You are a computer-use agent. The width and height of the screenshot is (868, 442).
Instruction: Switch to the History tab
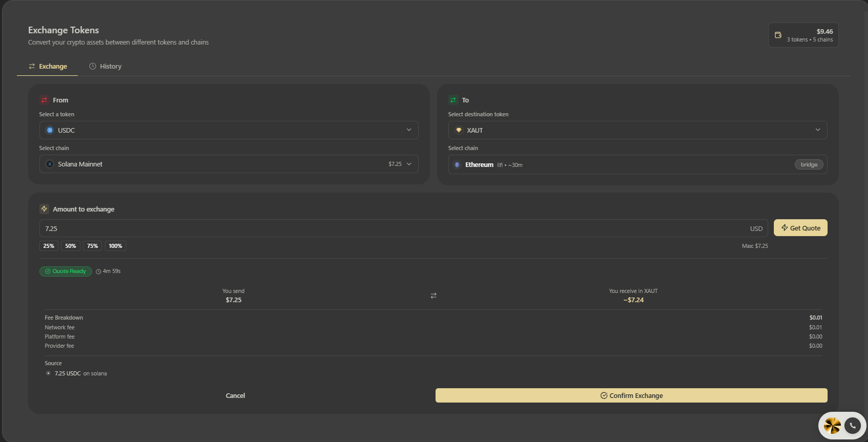105,66
